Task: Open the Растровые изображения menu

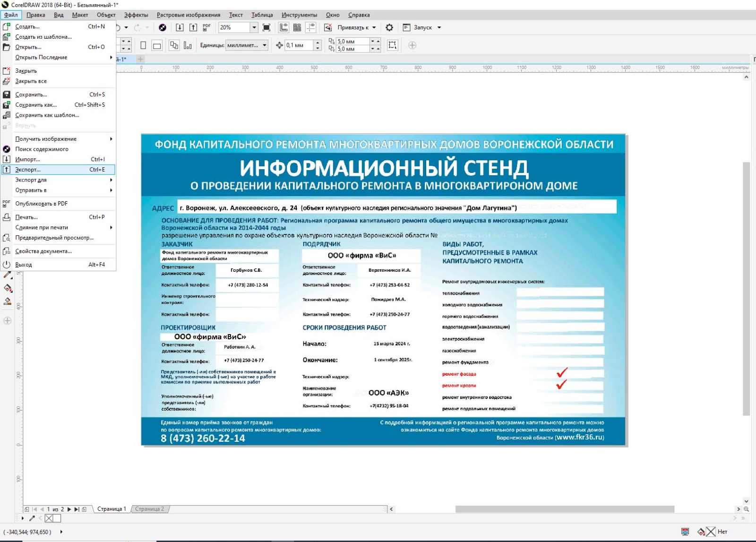Action: (189, 15)
